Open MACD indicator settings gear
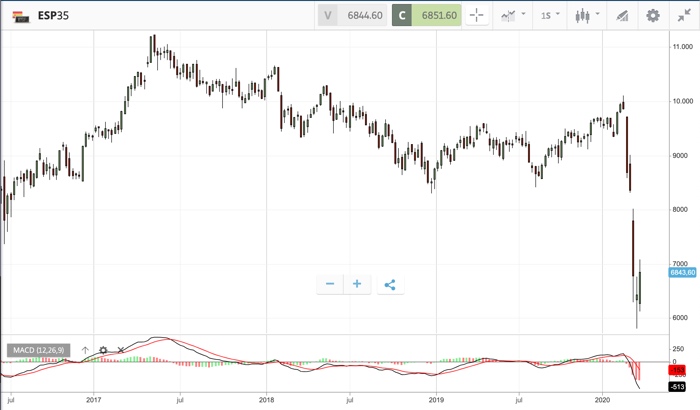This screenshot has width=700, height=410. tap(103, 350)
